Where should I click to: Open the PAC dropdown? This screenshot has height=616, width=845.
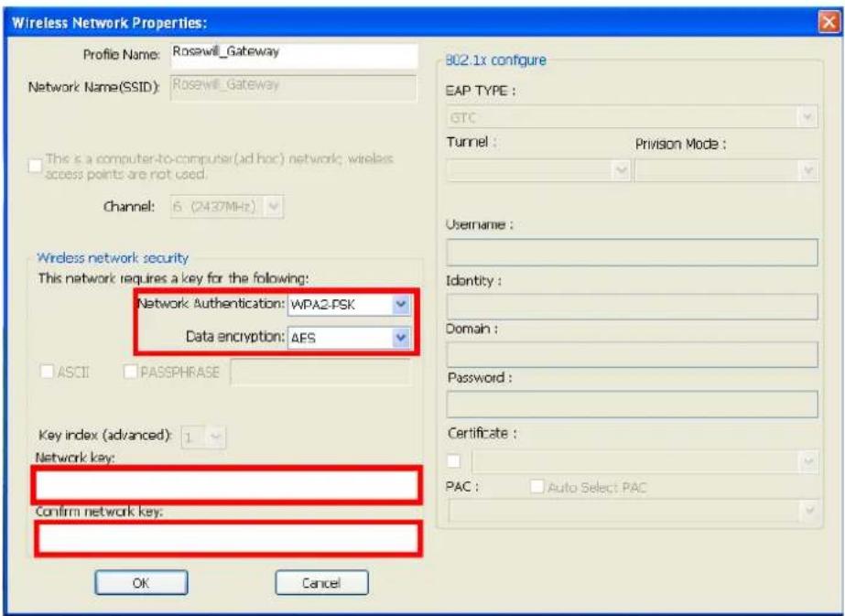634,511
